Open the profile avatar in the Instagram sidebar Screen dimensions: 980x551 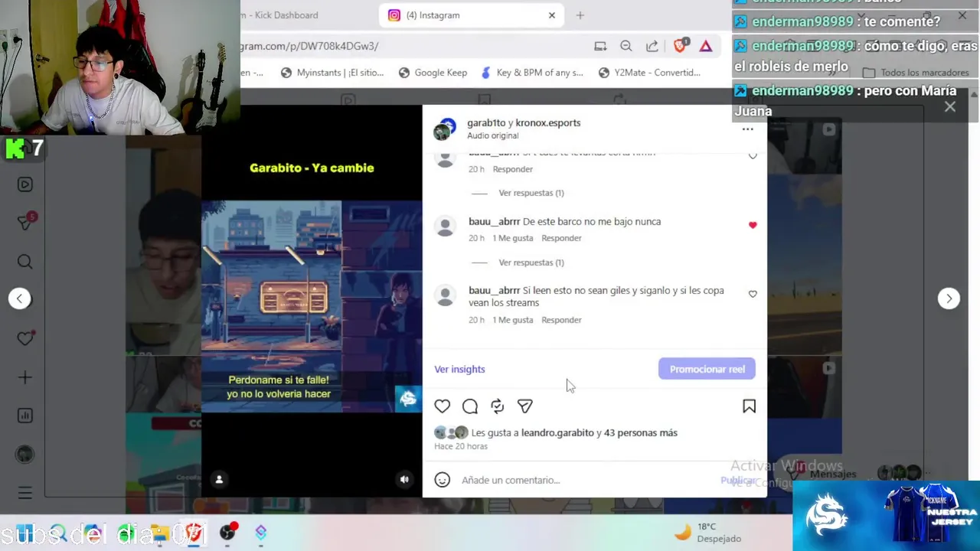pyautogui.click(x=24, y=454)
